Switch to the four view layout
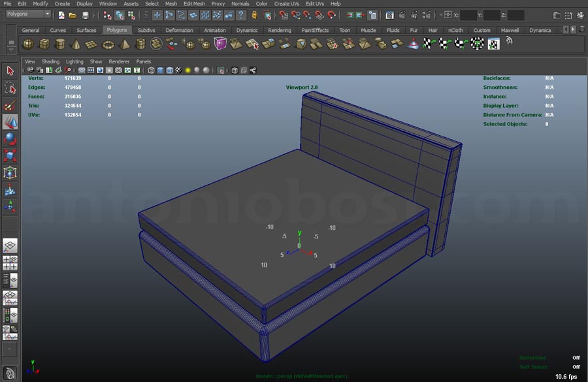 [x=10, y=263]
